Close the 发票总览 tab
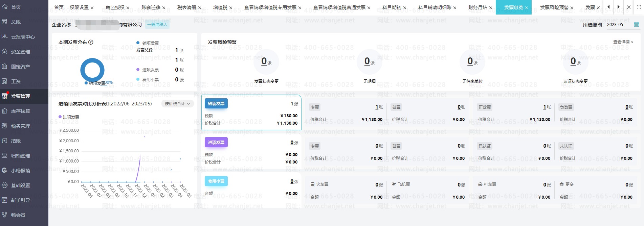644x226 pixels. (x=527, y=8)
